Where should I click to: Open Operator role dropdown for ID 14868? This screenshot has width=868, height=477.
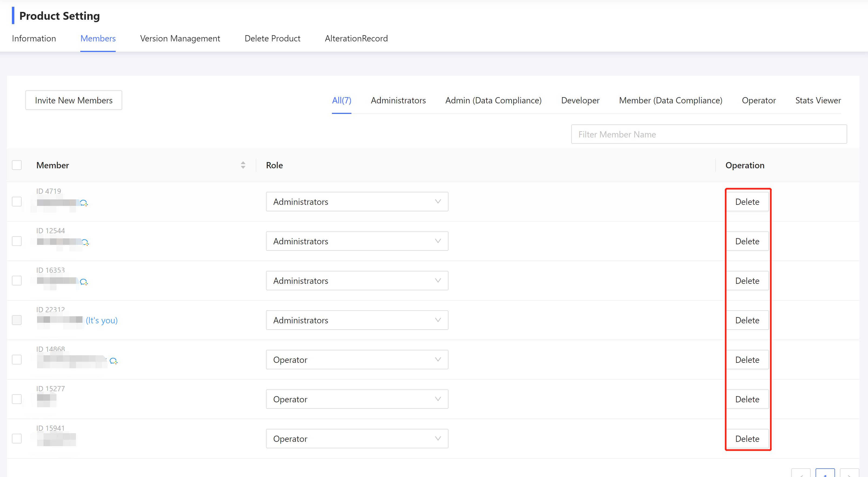[x=357, y=360]
